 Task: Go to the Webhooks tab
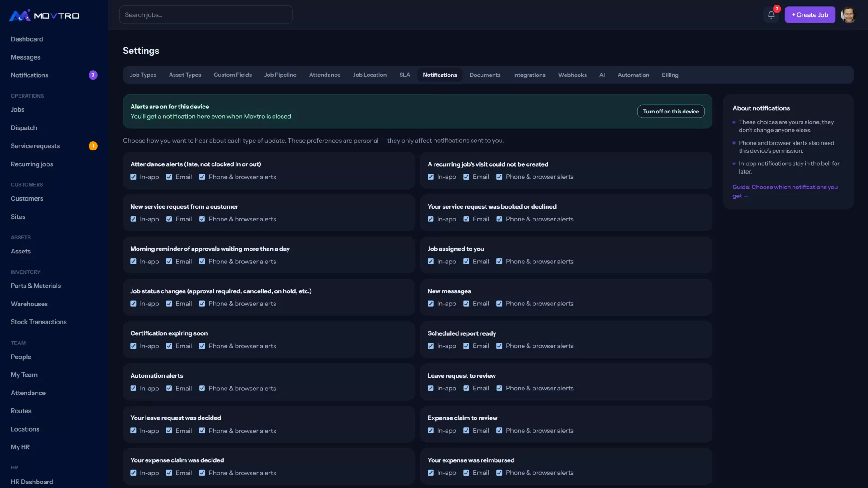(x=572, y=75)
